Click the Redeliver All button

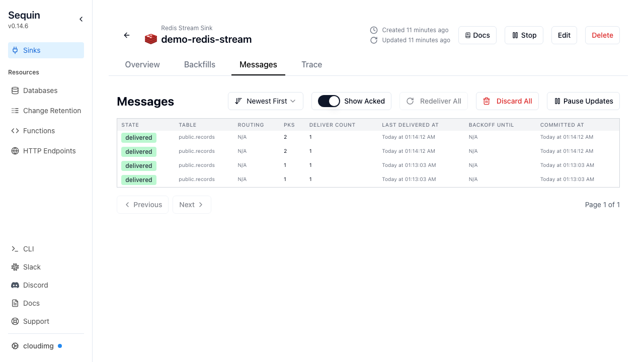tap(434, 101)
